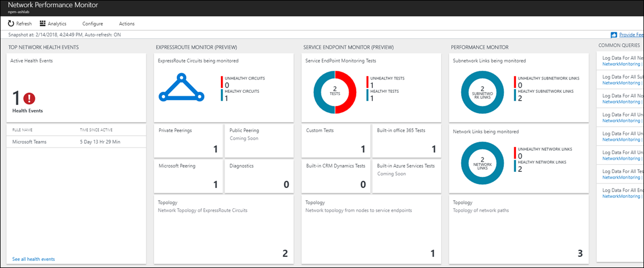Click the Network Links donut chart
The width and height of the screenshot is (644, 268).
click(482, 162)
